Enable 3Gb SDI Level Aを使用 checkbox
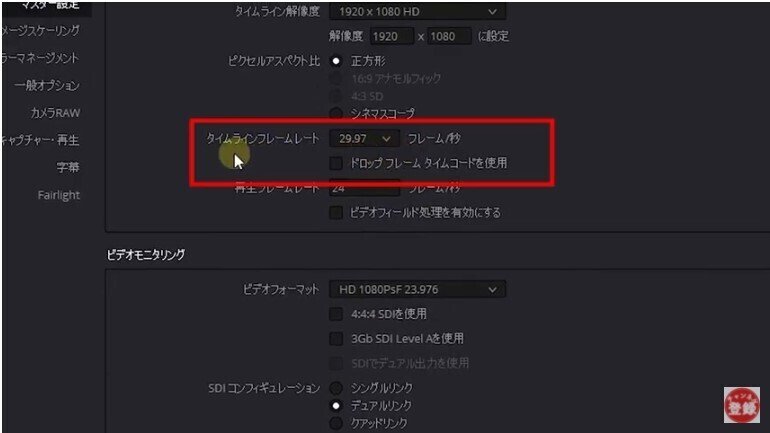This screenshot has height=433, width=770. coord(336,339)
